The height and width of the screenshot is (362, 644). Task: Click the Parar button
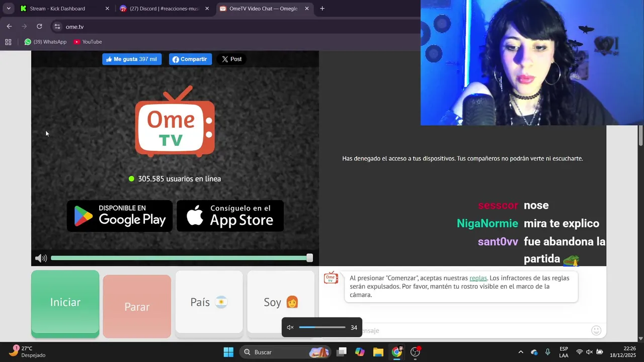click(x=137, y=307)
